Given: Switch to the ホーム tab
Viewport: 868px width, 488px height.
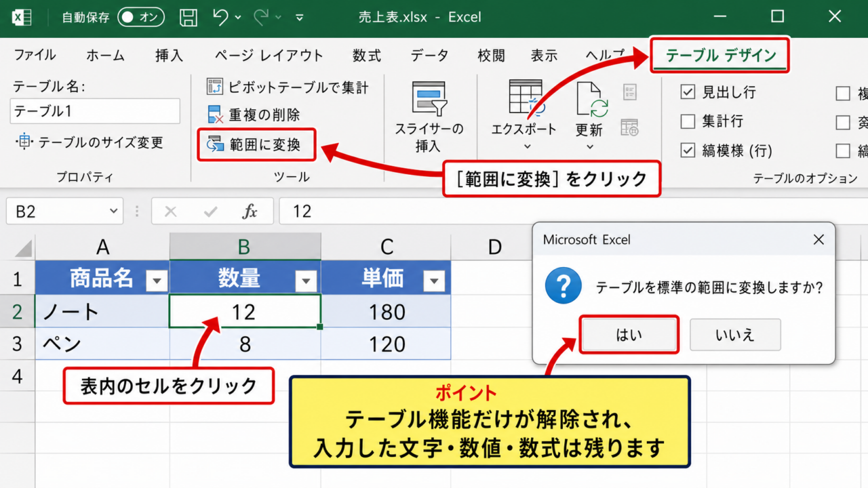Looking at the screenshot, I should [105, 56].
